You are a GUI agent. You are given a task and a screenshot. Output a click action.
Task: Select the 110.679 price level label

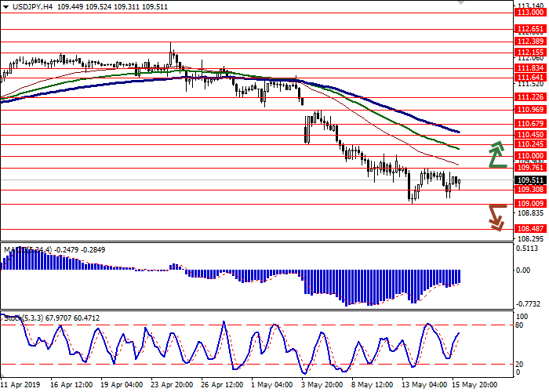530,124
